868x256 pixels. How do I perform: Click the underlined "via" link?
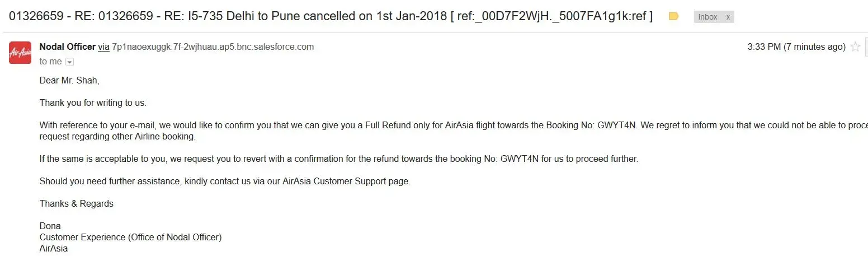click(104, 47)
